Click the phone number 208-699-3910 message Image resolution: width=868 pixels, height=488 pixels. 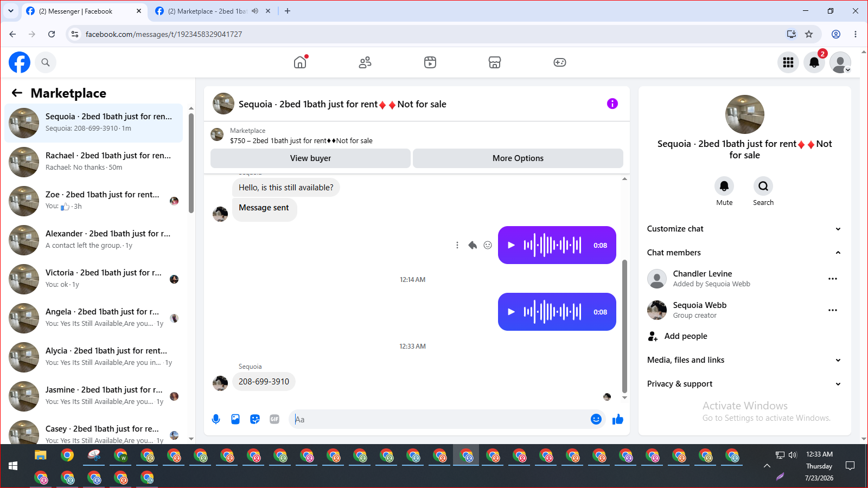point(264,382)
